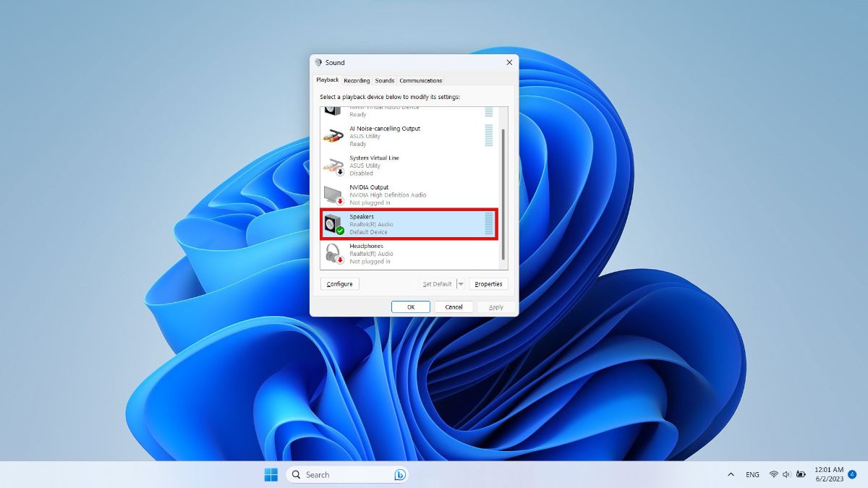The image size is (868, 488).
Task: Open Set Default dropdown arrow
Action: 461,284
